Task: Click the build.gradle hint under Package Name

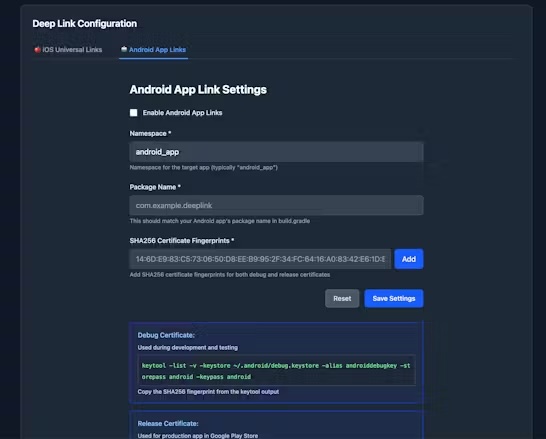Action: click(220, 221)
